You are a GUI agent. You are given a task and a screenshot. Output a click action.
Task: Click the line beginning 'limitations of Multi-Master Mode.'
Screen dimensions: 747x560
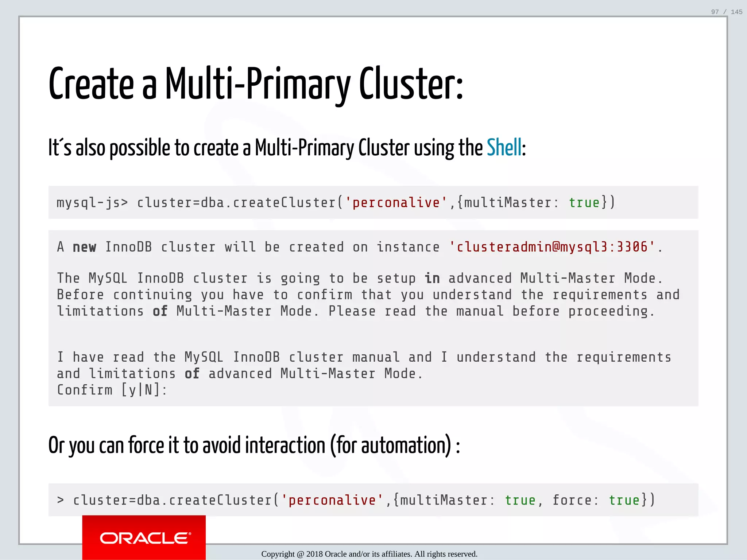[356, 311]
